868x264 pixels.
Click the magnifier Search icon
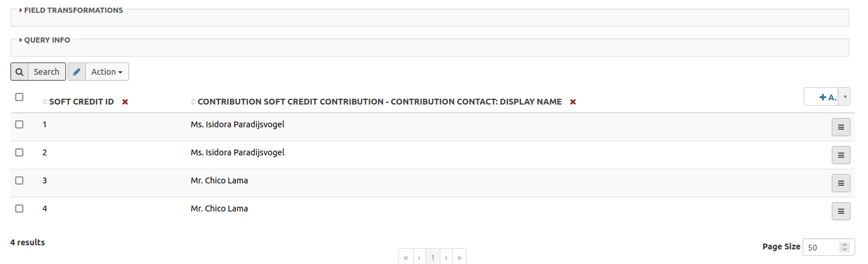[x=19, y=72]
